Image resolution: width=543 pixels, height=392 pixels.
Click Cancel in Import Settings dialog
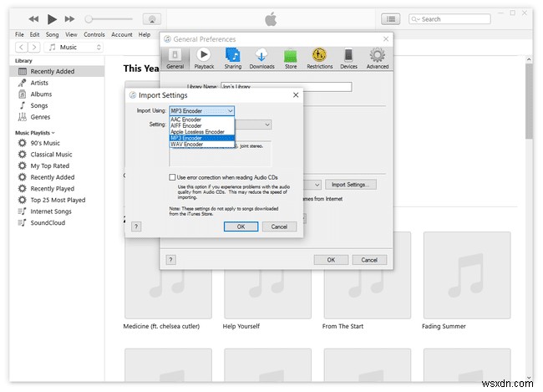pos(279,227)
